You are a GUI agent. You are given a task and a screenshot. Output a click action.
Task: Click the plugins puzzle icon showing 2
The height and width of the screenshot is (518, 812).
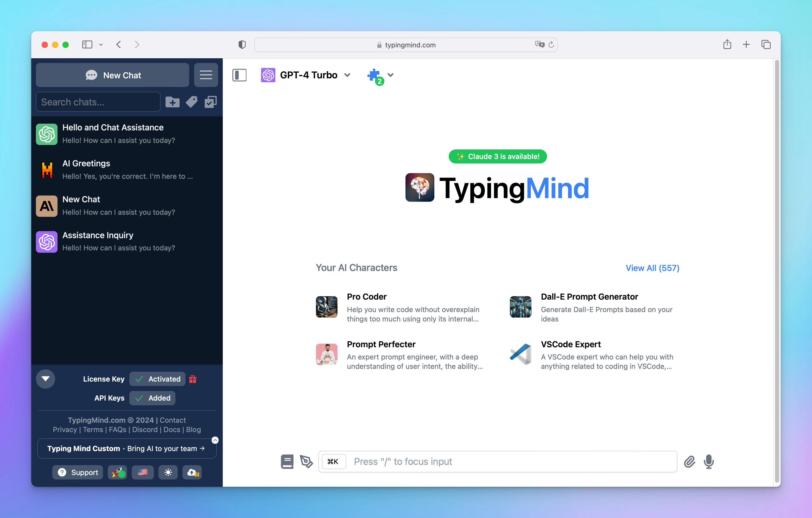tap(374, 75)
